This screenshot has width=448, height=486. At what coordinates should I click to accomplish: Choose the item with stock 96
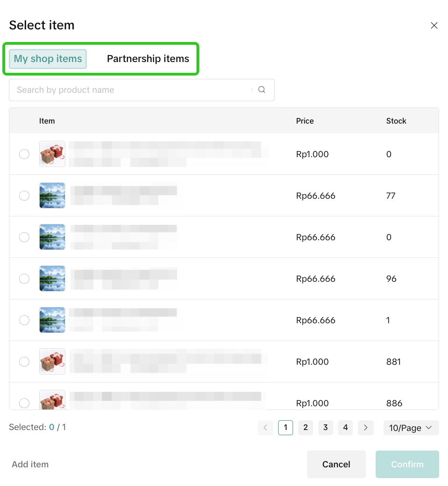point(24,279)
